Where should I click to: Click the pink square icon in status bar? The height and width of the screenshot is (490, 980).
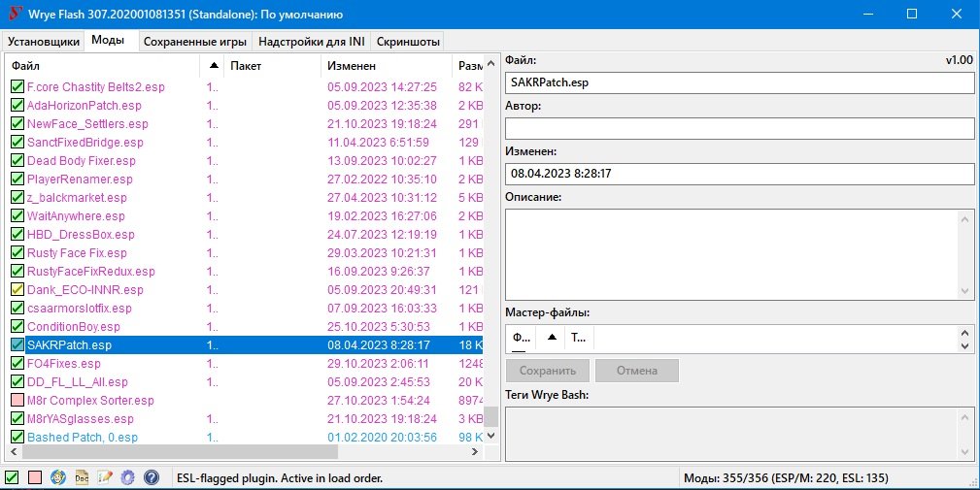(x=35, y=477)
